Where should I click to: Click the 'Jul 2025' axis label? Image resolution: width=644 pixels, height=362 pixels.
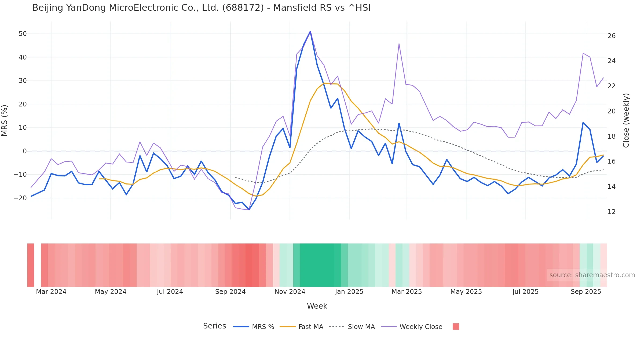525,292
